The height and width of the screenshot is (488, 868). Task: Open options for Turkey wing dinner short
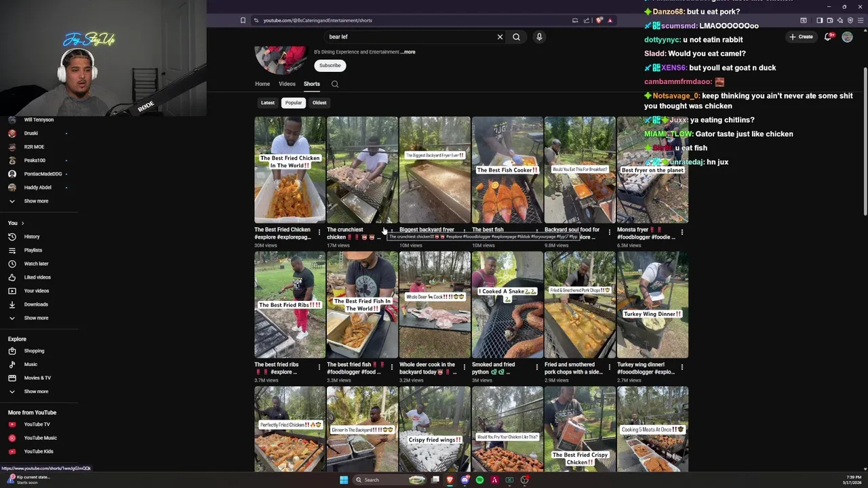coord(682,367)
